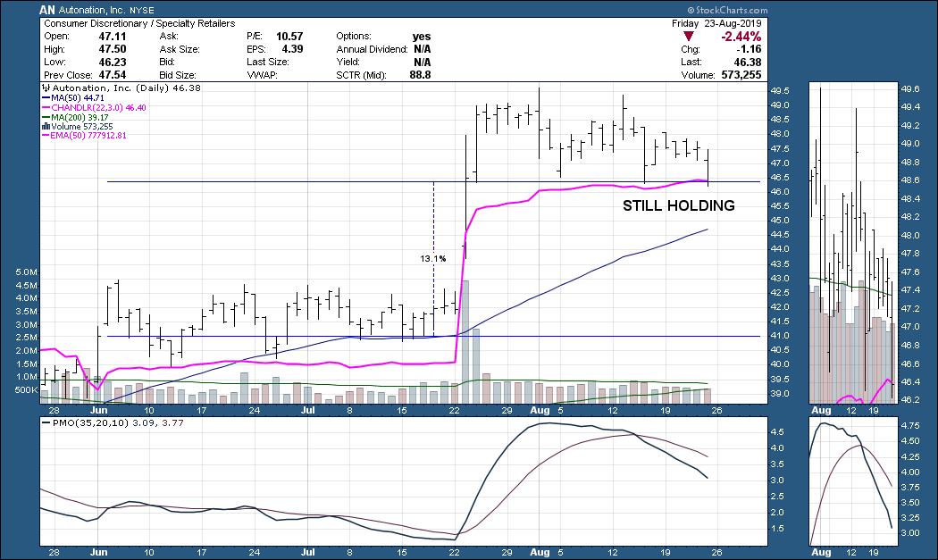Image resolution: width=938 pixels, height=560 pixels.
Task: Select the STILL HOLDING annotation text
Action: coord(678,206)
